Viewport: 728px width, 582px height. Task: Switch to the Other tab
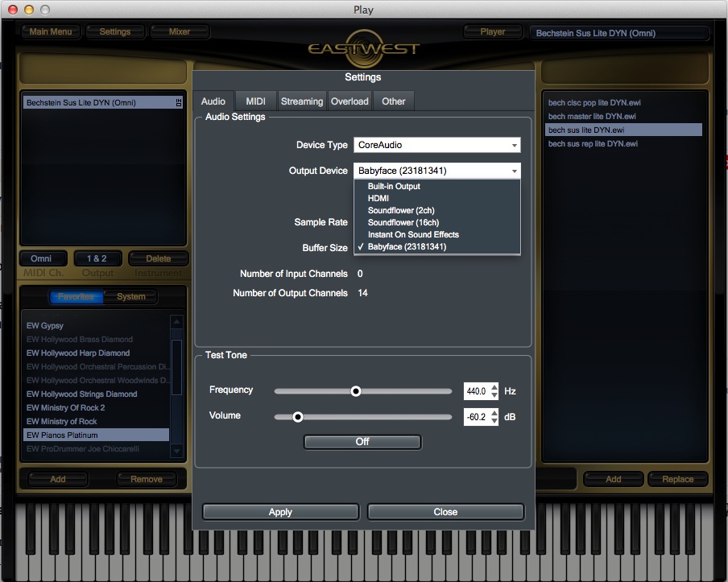point(393,101)
